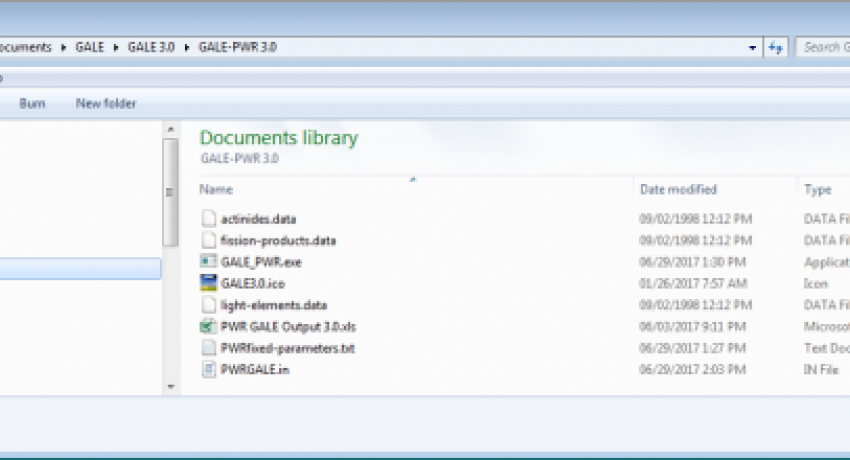The image size is (850, 460).
Task: Expand the arrow after the GALE breadcrumb
Action: point(116,48)
